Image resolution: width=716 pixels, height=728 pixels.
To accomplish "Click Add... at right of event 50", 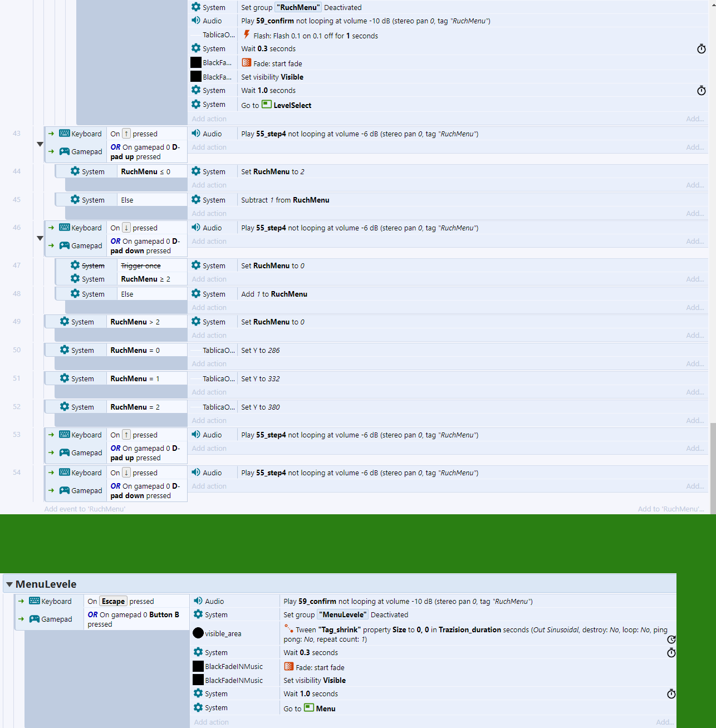I will [695, 363].
